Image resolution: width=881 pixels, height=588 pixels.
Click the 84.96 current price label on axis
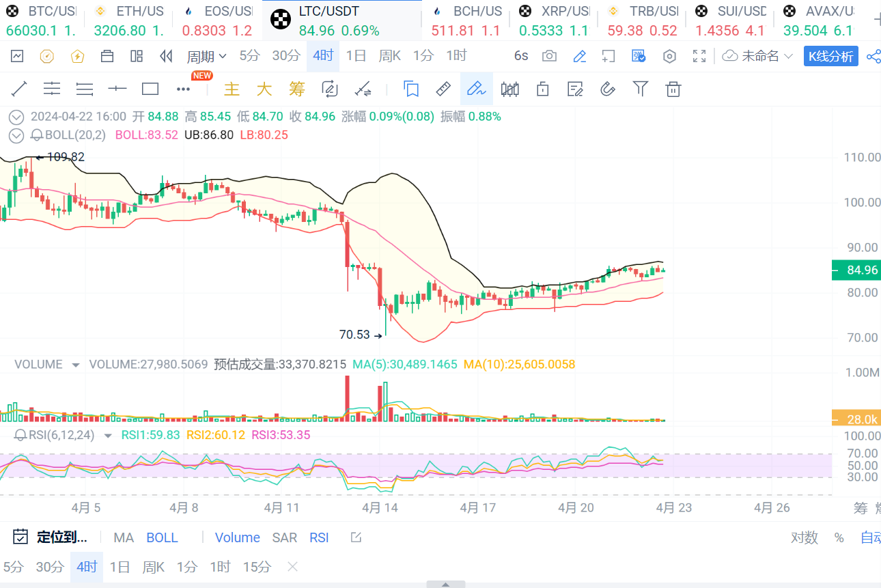pyautogui.click(x=856, y=270)
